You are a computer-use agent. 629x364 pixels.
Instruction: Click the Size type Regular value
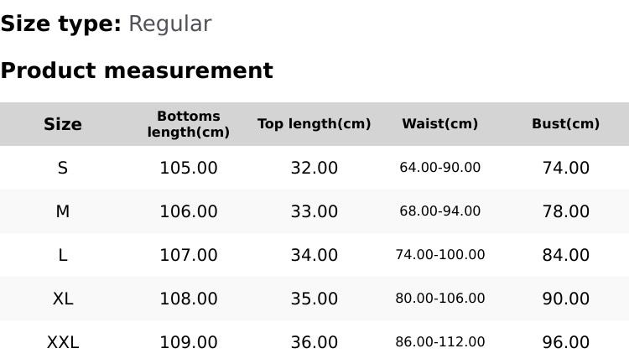tap(169, 24)
